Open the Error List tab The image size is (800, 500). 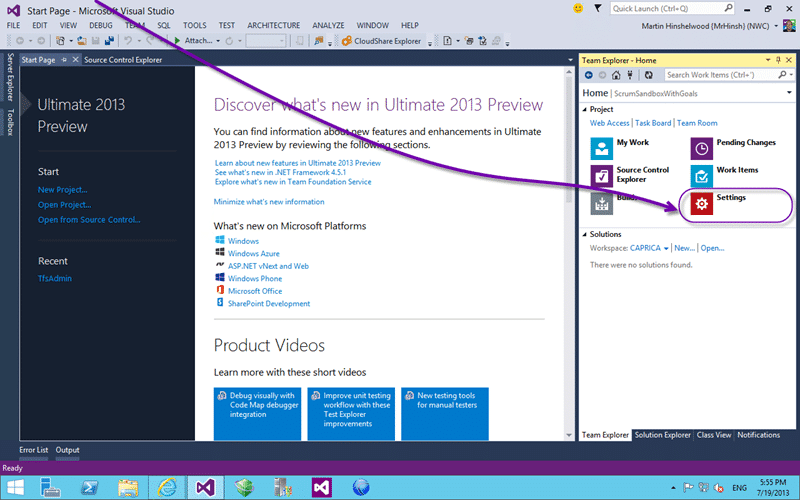point(34,450)
